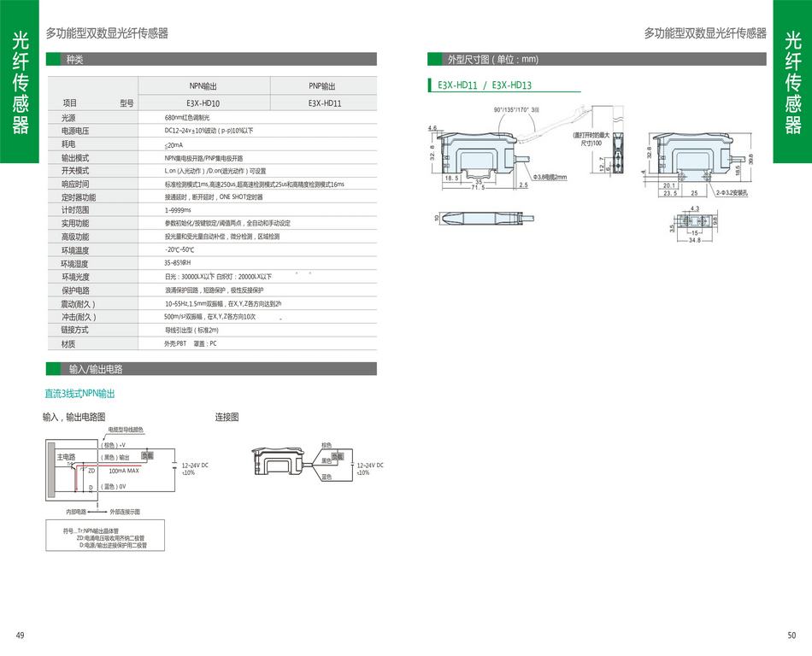Click the sensor top-view drawing labeled 10
812x656 pixels.
coord(484,218)
